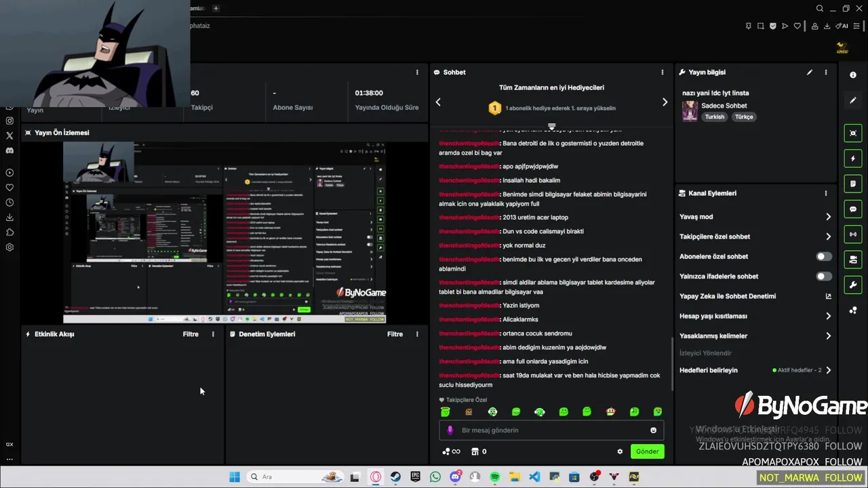868x488 pixels.
Task: Enable Yalnızca ifadelerle sohbet switch
Action: tap(823, 276)
